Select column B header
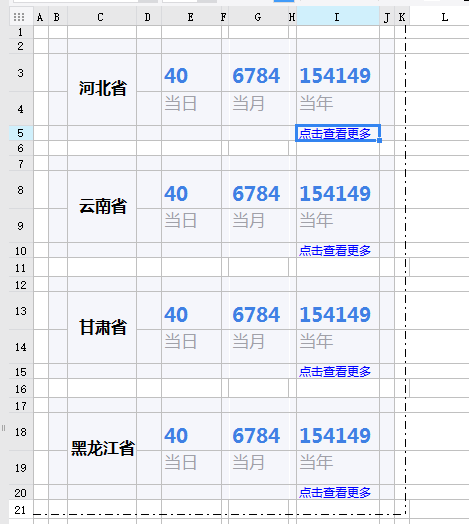 point(58,17)
